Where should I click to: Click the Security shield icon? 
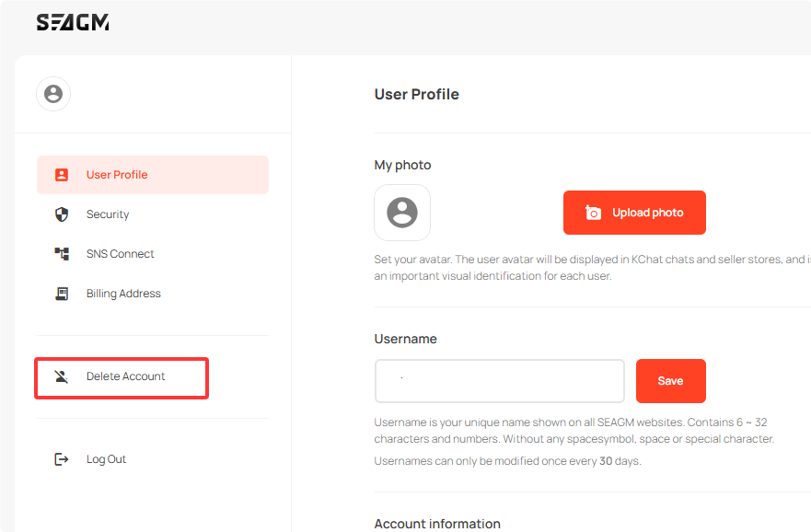click(x=62, y=214)
